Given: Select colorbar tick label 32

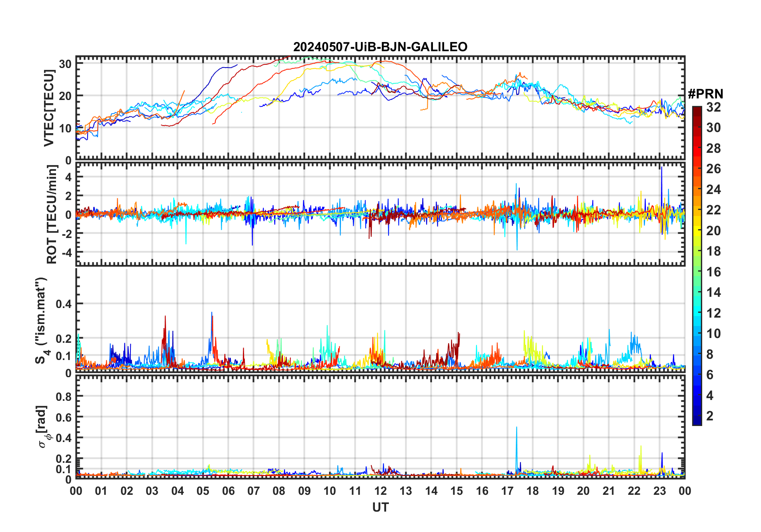Looking at the screenshot, I should coord(713,107).
